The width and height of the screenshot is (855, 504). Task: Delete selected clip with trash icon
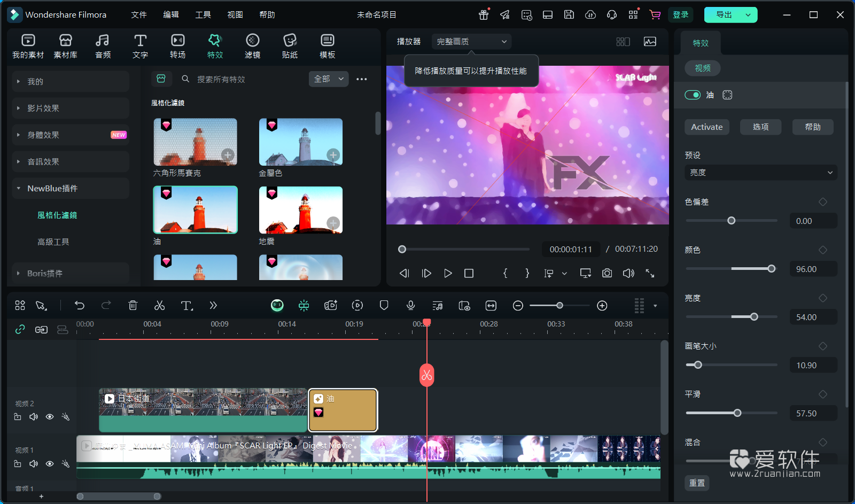pyautogui.click(x=133, y=305)
